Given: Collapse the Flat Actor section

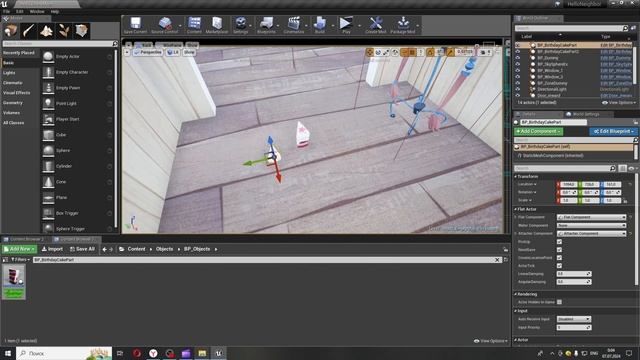Looking at the screenshot, I should pos(516,209).
